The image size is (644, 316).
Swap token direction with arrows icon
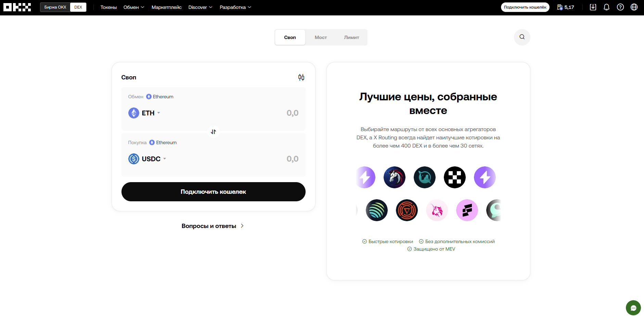point(213,132)
